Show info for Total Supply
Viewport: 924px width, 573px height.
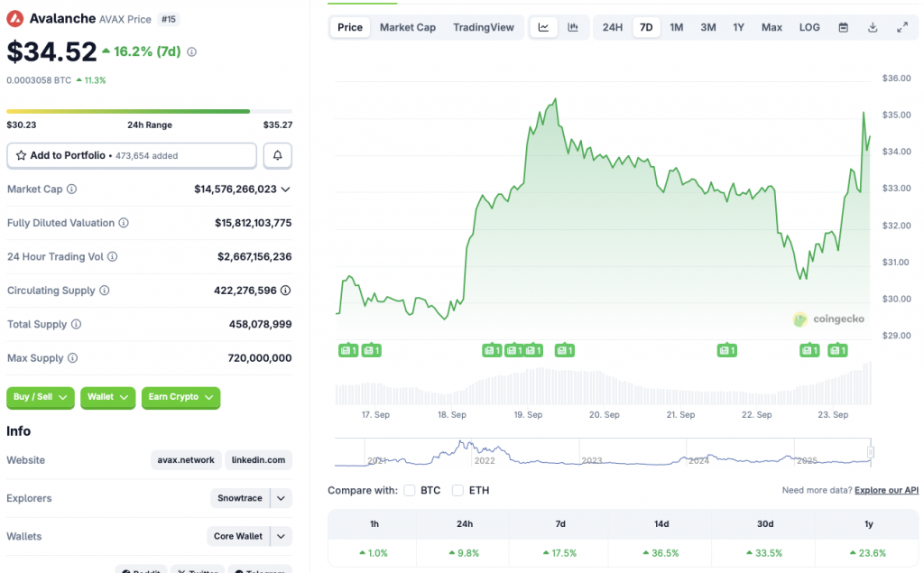point(76,324)
